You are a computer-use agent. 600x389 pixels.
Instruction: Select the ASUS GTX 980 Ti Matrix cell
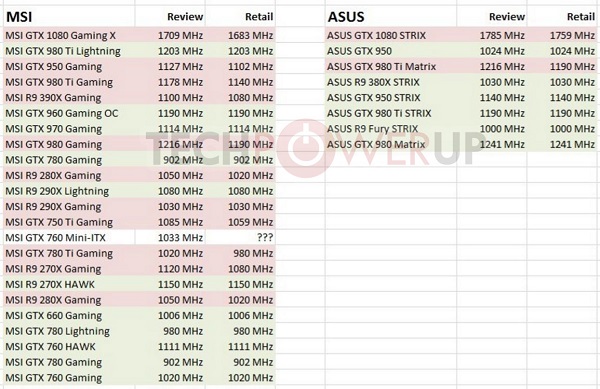(391, 66)
